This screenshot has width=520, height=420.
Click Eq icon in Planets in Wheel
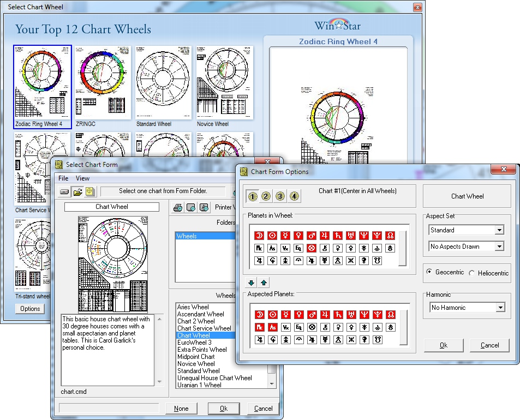click(298, 248)
